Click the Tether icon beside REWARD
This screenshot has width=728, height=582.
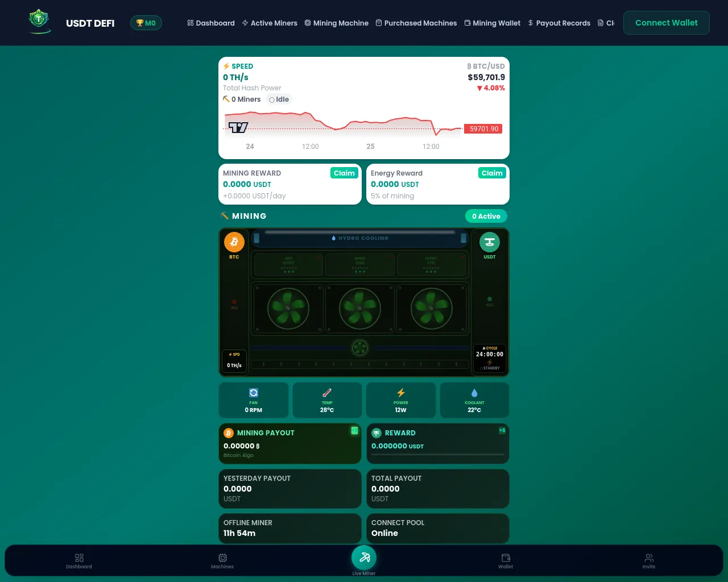coord(377,433)
